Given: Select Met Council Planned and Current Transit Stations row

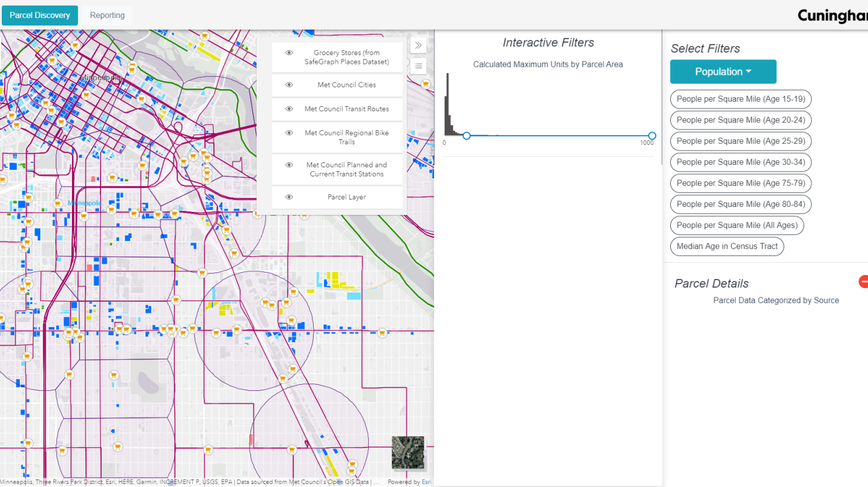Looking at the screenshot, I should point(338,170).
